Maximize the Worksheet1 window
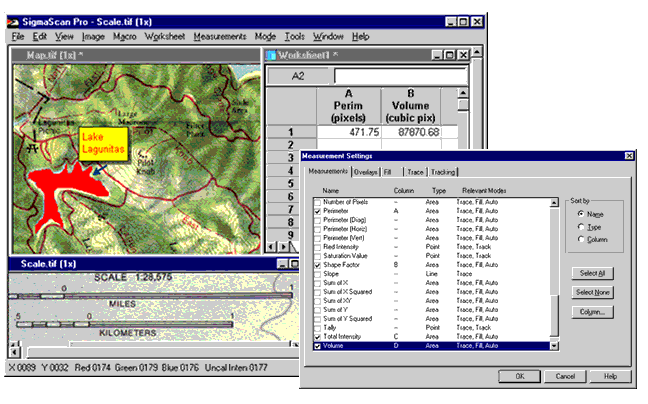648x404 pixels. point(450,55)
